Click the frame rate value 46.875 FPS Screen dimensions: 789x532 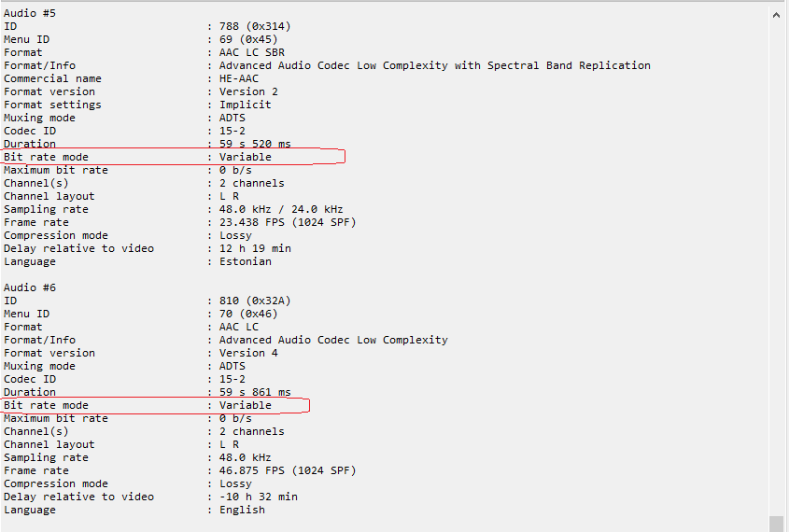coord(251,470)
